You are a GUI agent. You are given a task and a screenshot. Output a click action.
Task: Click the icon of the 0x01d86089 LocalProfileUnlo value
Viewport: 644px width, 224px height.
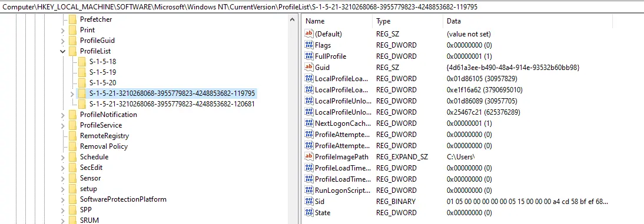coord(309,101)
